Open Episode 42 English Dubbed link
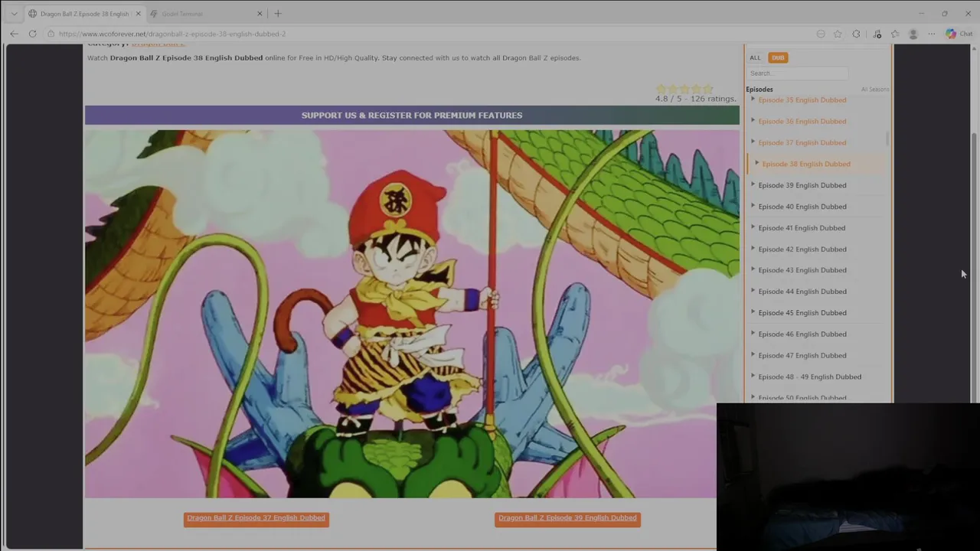980x551 pixels. click(x=802, y=249)
